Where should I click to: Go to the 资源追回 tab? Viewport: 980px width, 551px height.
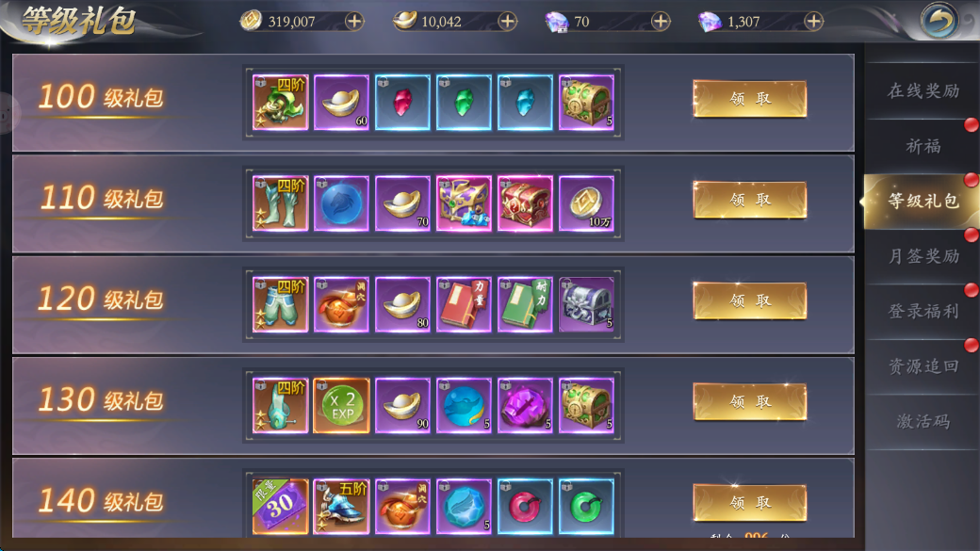[x=923, y=366]
